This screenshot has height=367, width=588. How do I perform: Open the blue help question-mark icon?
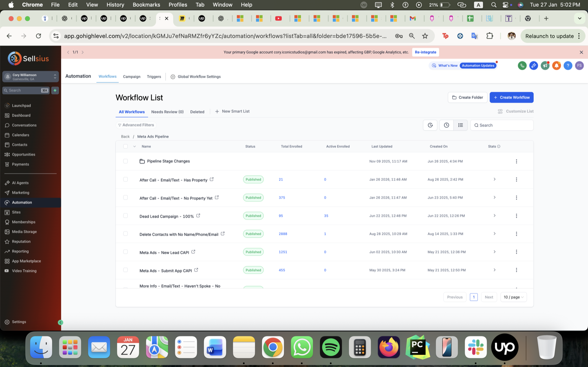point(568,65)
